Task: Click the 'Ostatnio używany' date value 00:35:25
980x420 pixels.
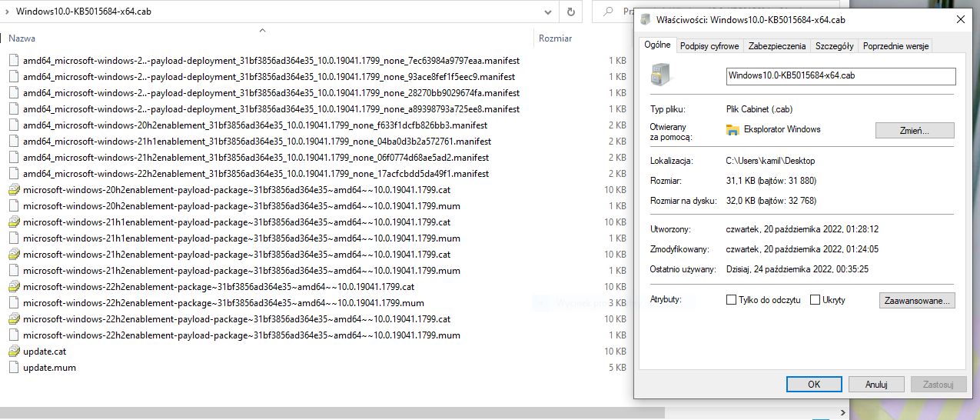Action: coord(799,269)
